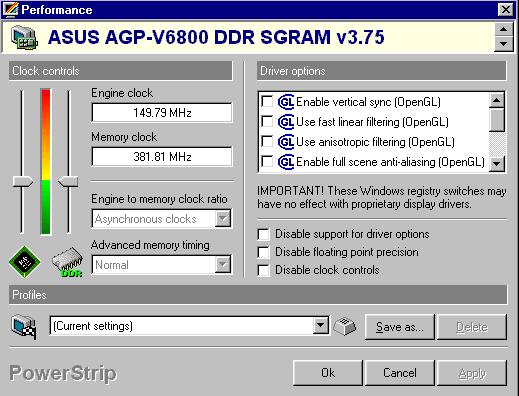
Task: Click the Delete profile button
Action: [x=472, y=327]
